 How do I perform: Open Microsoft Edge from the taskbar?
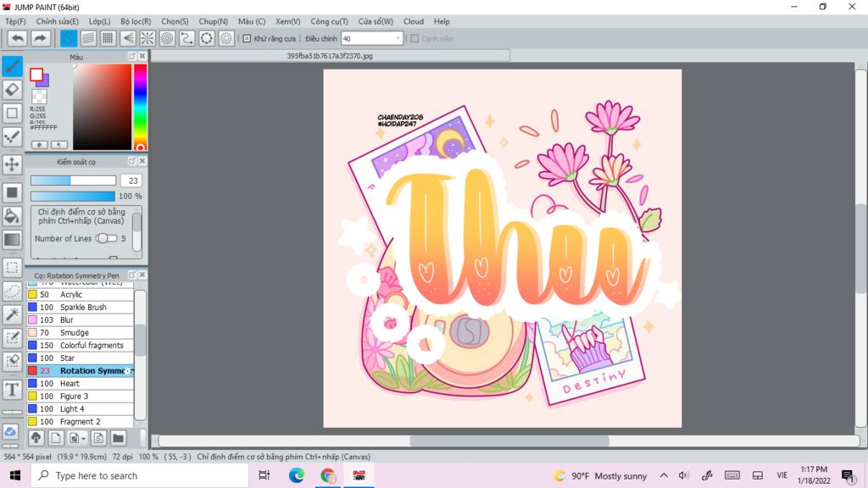pyautogui.click(x=296, y=475)
